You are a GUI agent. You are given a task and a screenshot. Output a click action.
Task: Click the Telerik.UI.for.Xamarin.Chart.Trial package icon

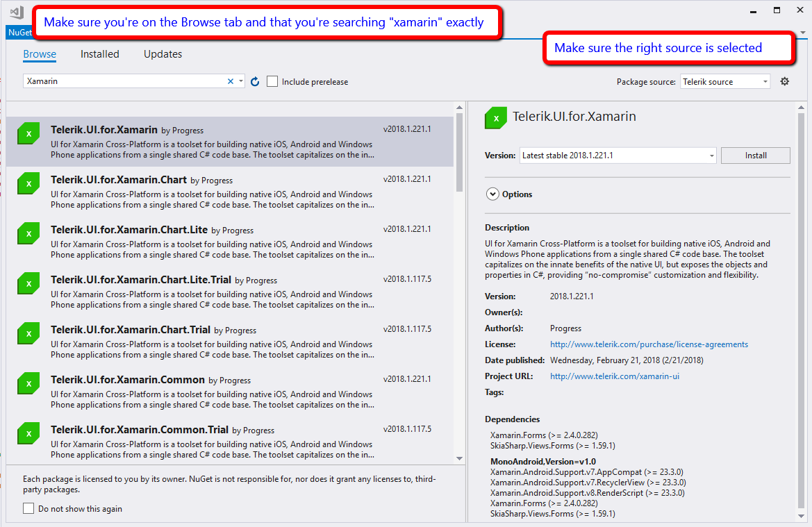pos(28,334)
